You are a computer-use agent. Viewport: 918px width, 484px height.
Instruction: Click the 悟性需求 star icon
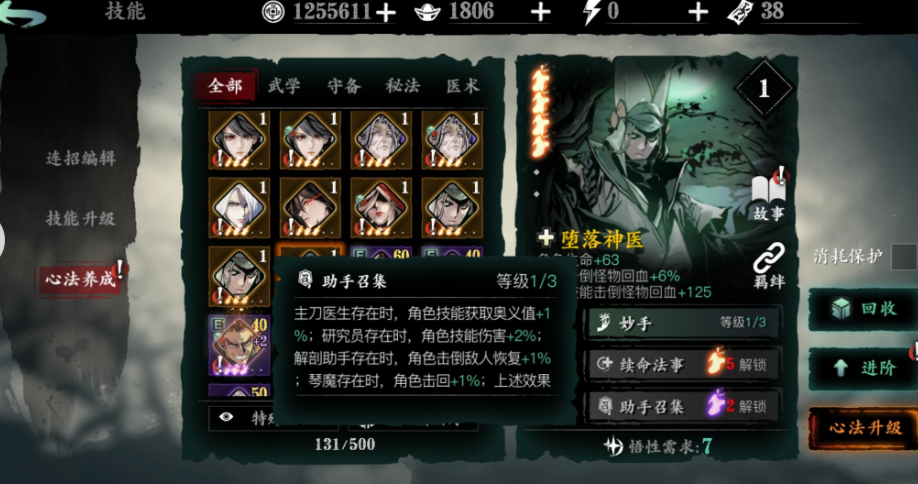(x=614, y=447)
